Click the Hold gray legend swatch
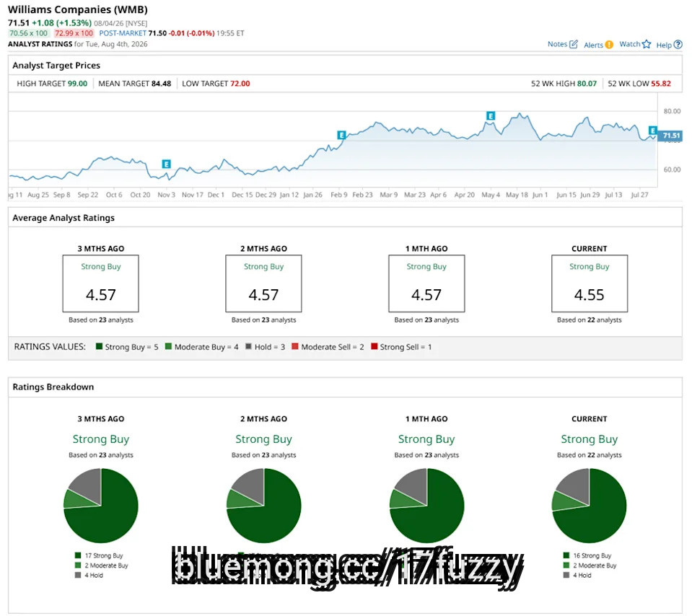 248,346
